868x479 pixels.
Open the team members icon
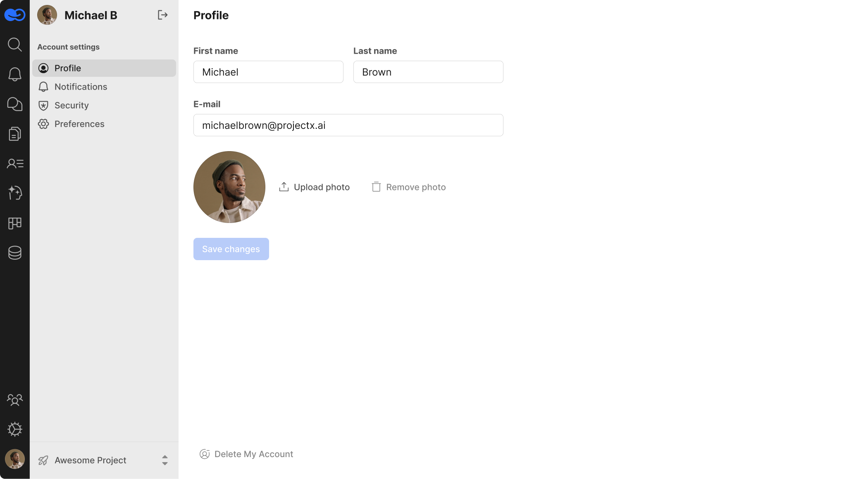(15, 400)
